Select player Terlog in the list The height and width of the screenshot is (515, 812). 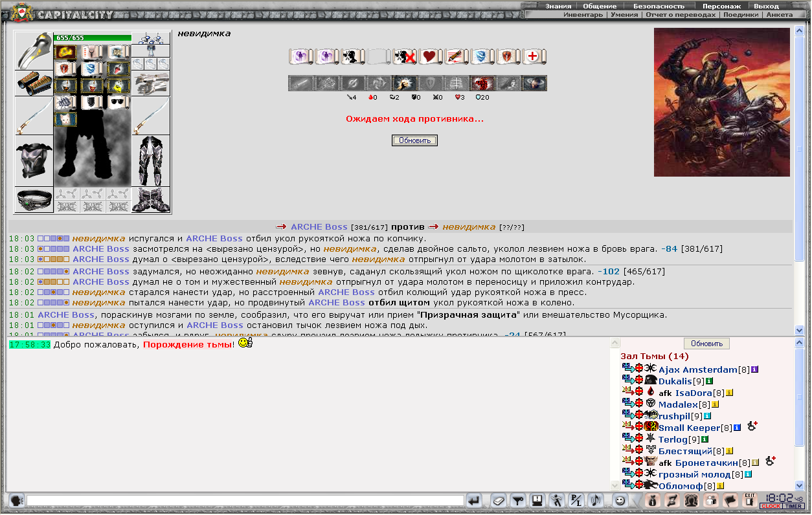673,439
